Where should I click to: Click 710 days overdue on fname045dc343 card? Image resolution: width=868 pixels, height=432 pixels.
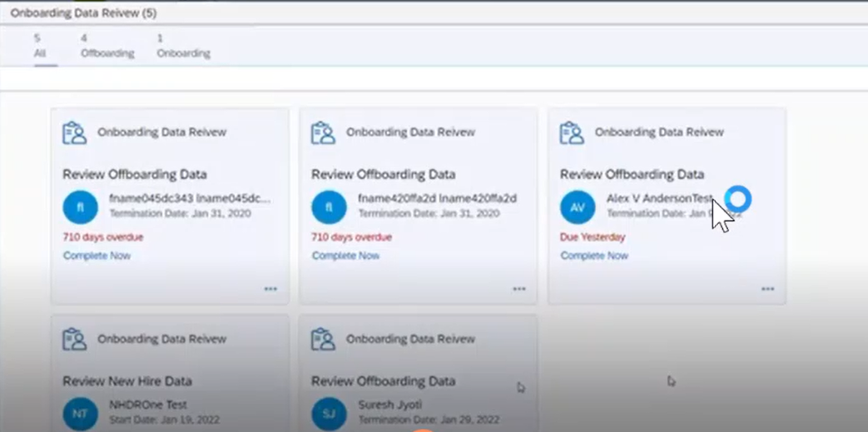(x=103, y=237)
